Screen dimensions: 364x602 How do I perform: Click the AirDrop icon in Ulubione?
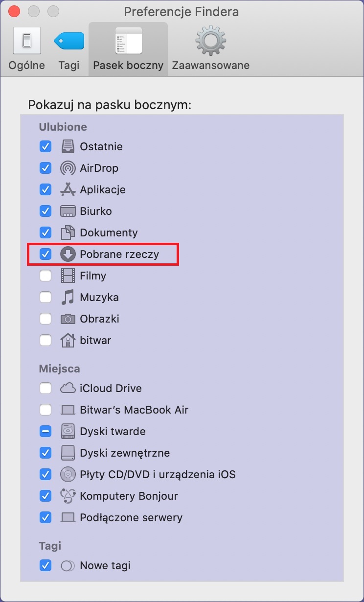[x=68, y=168]
